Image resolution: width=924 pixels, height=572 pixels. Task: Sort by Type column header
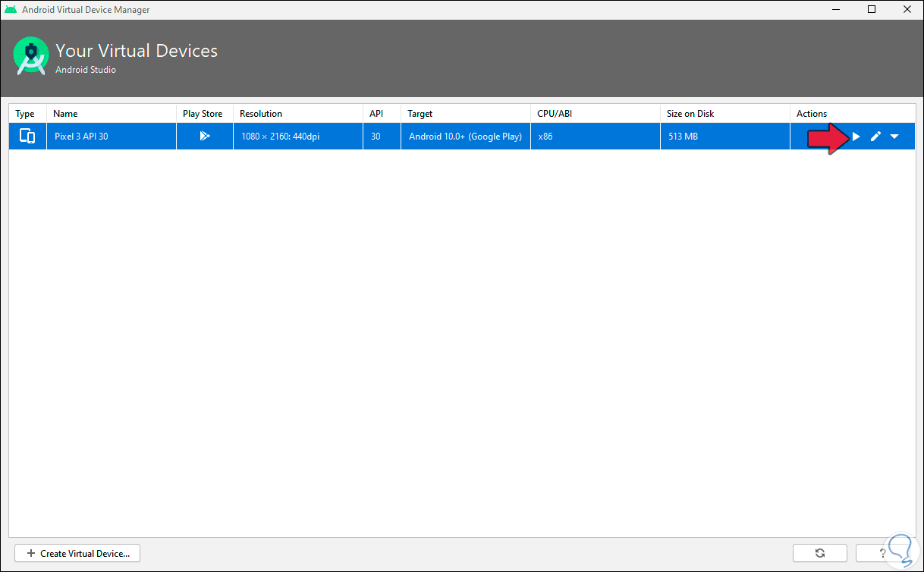coord(27,114)
